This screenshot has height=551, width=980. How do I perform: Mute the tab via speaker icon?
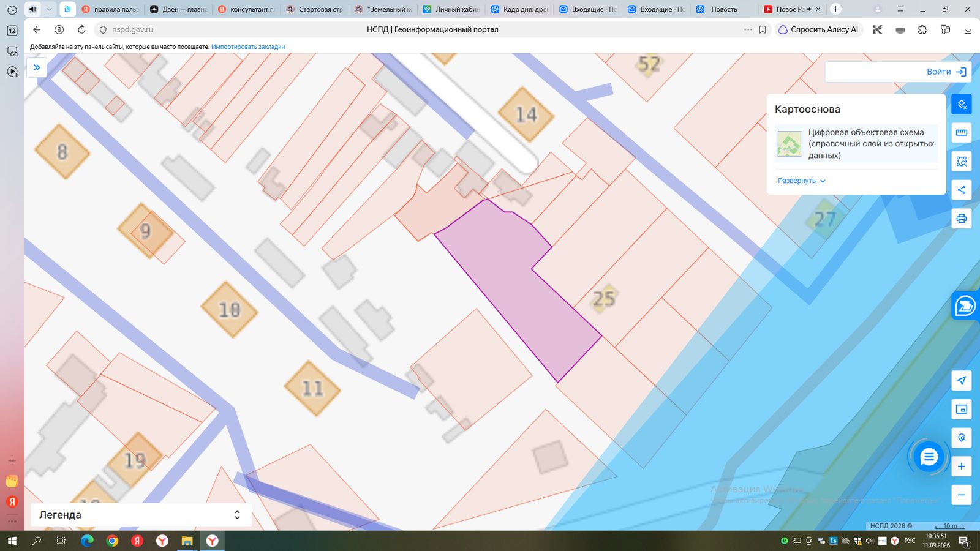[x=32, y=9]
